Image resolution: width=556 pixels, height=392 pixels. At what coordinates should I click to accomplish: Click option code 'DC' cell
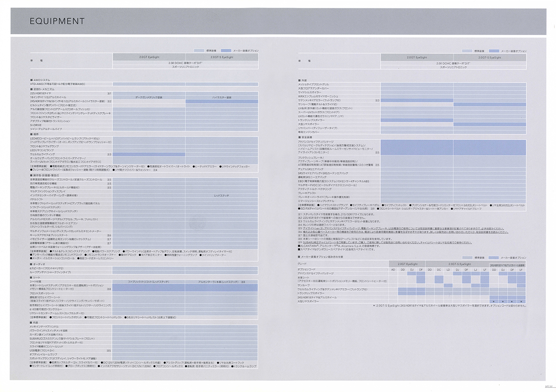[439, 269]
